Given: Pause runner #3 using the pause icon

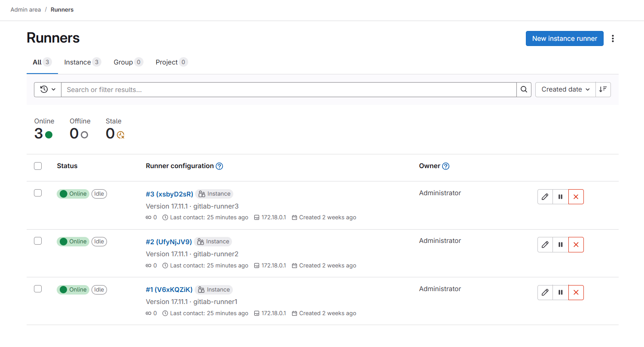Looking at the screenshot, I should coord(560,197).
